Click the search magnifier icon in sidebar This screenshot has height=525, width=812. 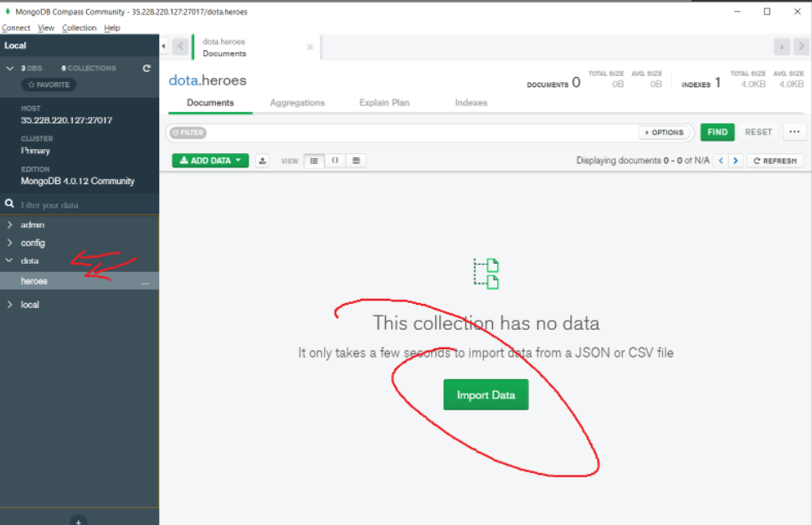click(x=9, y=204)
